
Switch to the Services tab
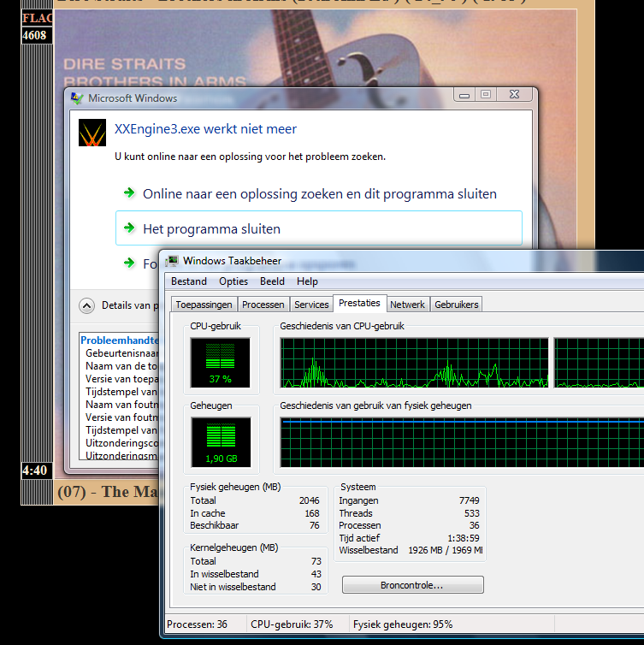pos(311,305)
